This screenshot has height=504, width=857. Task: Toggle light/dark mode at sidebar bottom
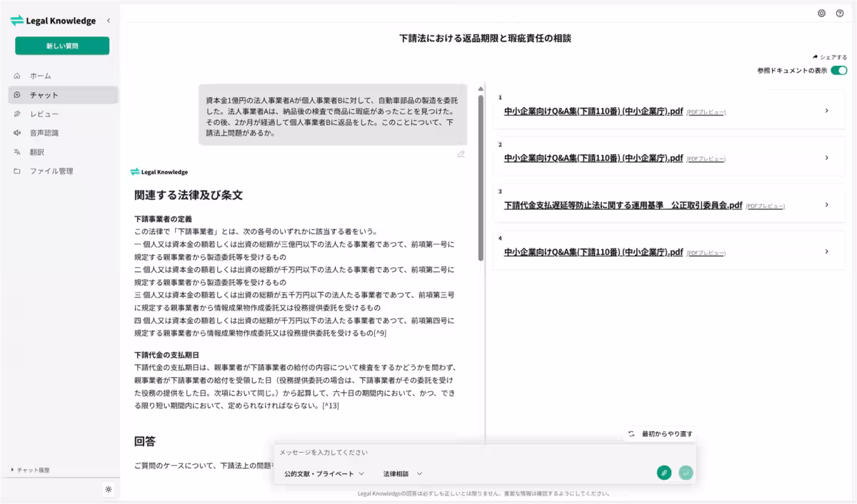coord(107,488)
